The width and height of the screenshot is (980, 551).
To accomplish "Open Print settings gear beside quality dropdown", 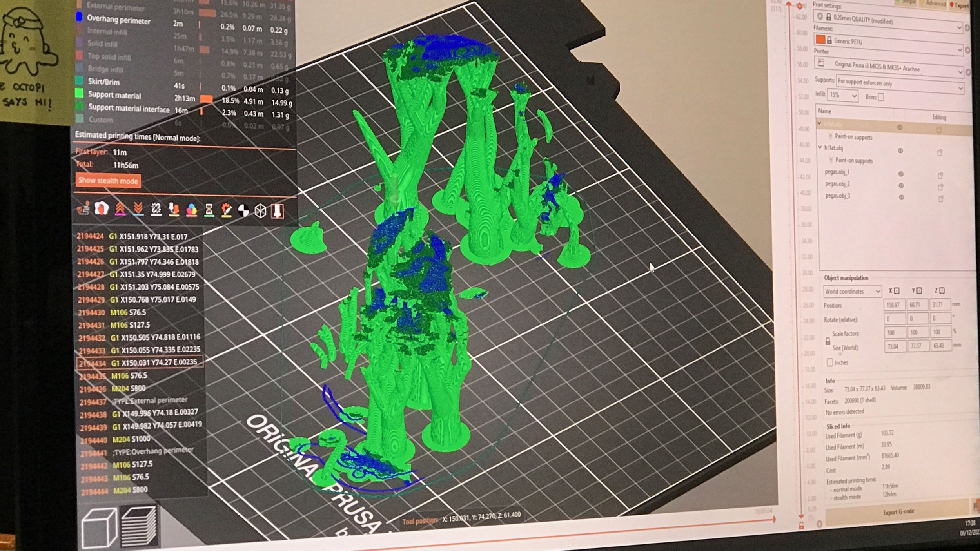I will 967,28.
